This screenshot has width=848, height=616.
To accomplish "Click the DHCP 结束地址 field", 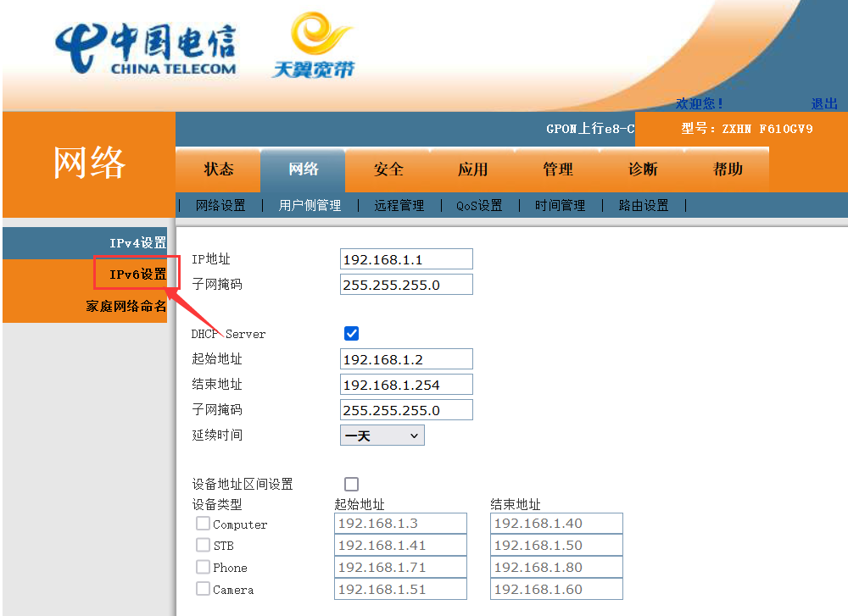I will coord(407,385).
